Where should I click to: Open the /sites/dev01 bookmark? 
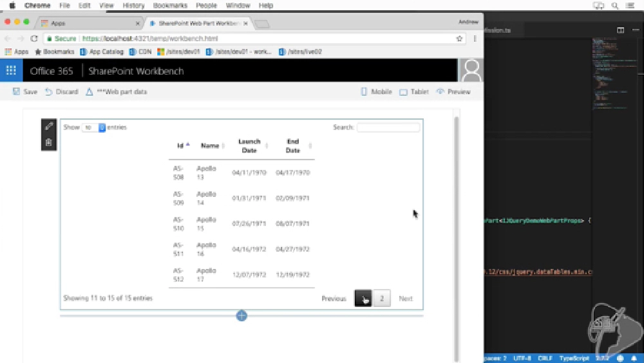point(178,51)
